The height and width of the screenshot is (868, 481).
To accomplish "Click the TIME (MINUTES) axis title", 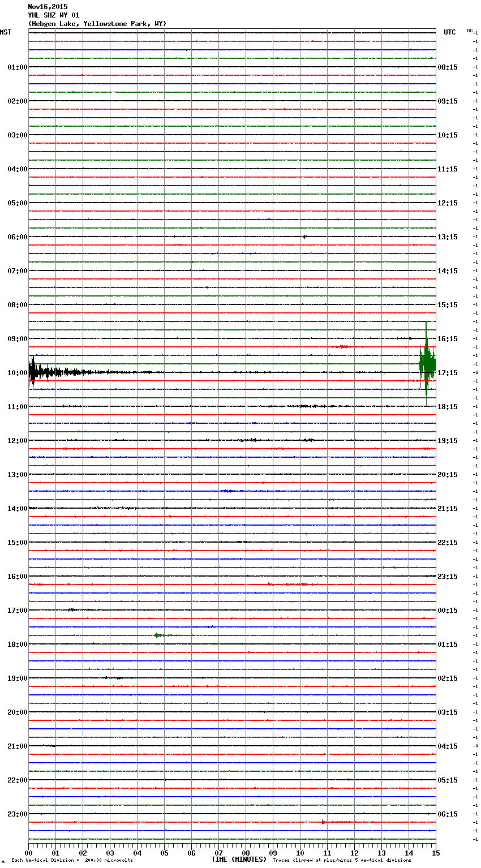I will pos(239,860).
